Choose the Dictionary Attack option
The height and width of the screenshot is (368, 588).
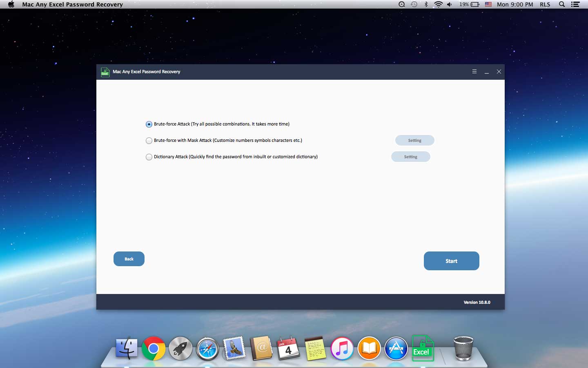coord(149,157)
